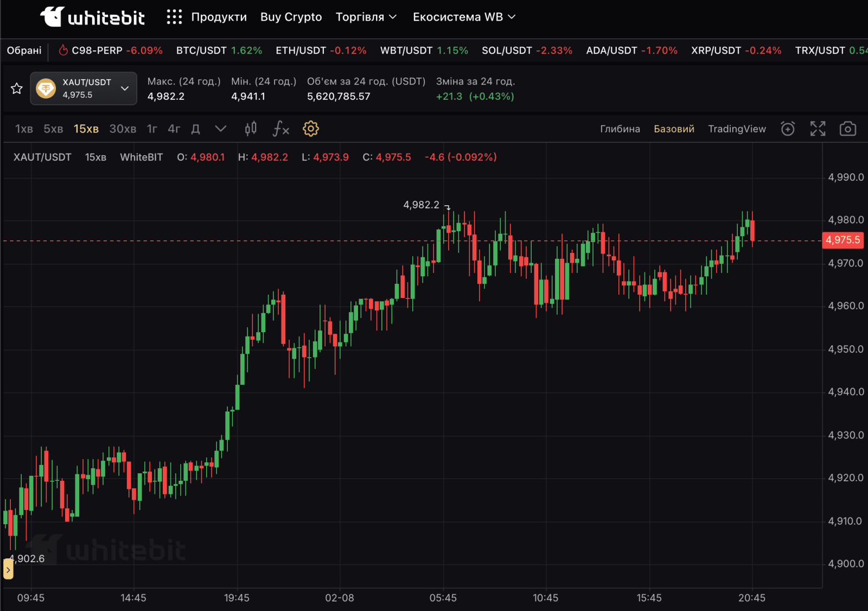Switch to the TradingView chart tab
Screen dimensions: 868x611
[x=737, y=129]
